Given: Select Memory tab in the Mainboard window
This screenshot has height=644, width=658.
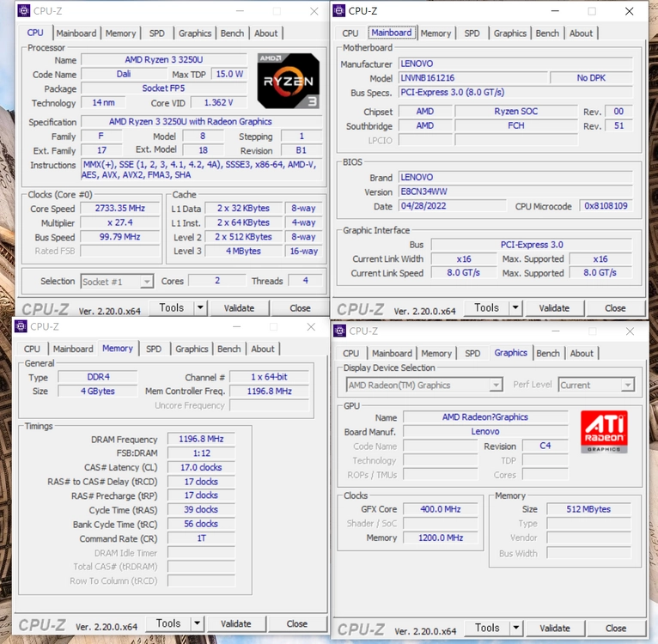Looking at the screenshot, I should pyautogui.click(x=436, y=33).
